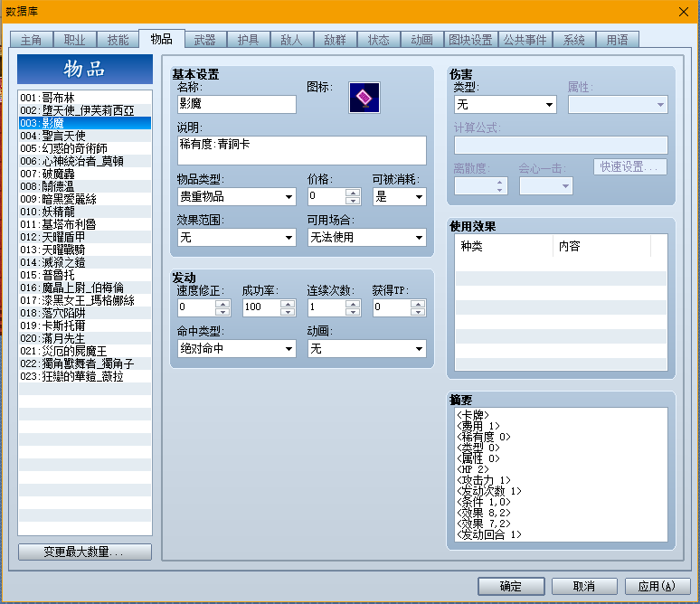Expand the 效果范围 dropdown

point(237,238)
